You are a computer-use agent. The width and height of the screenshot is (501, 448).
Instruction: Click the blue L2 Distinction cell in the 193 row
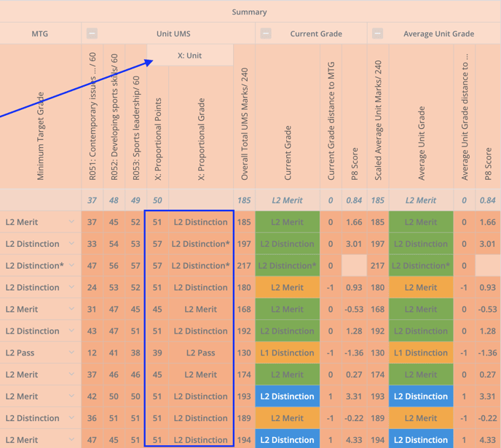tap(287, 396)
